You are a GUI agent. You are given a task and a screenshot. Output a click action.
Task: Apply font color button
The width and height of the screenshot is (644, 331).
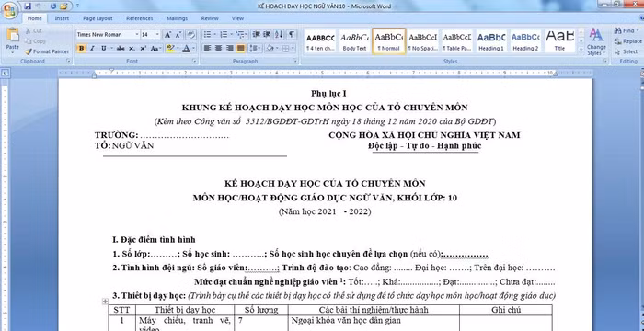click(x=186, y=49)
